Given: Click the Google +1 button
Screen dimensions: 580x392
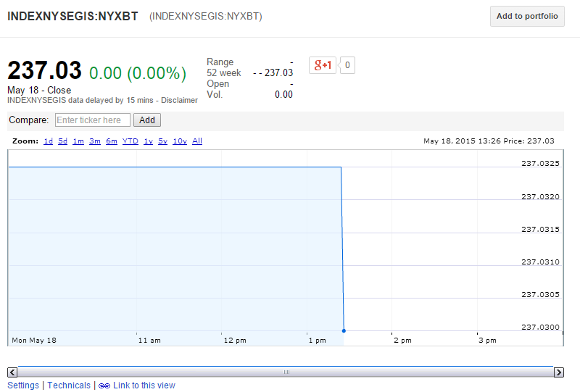Looking at the screenshot, I should 323,65.
